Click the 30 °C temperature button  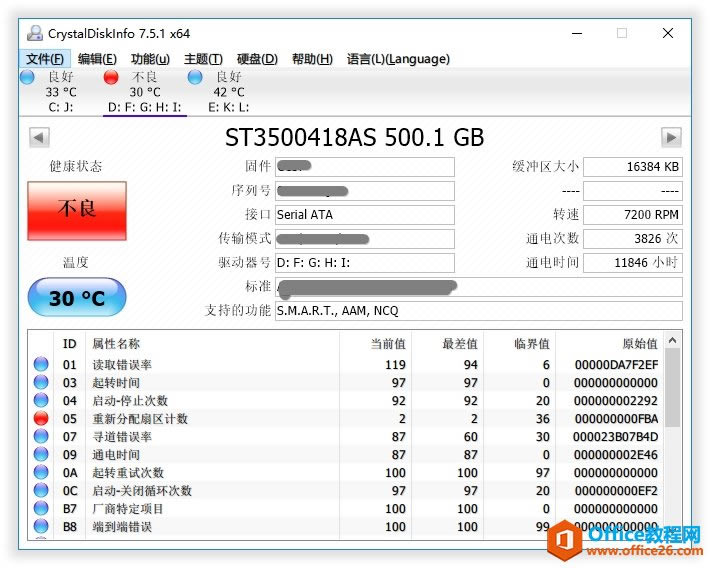click(x=77, y=297)
